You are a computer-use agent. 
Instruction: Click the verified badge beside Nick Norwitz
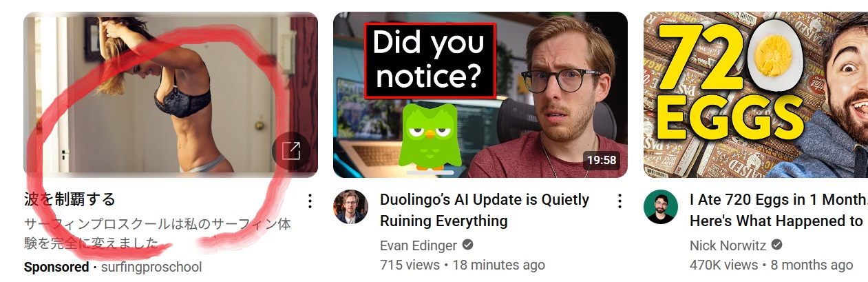pyautogui.click(x=776, y=245)
